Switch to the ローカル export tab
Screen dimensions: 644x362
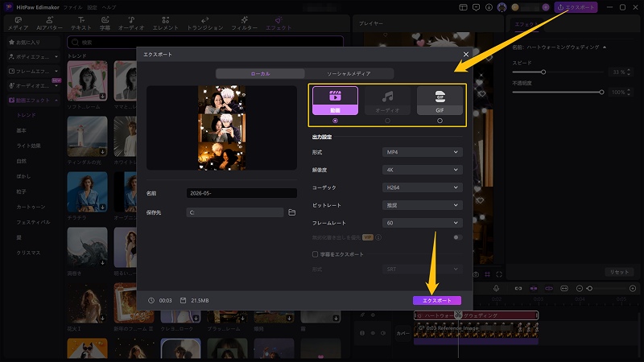coord(260,74)
